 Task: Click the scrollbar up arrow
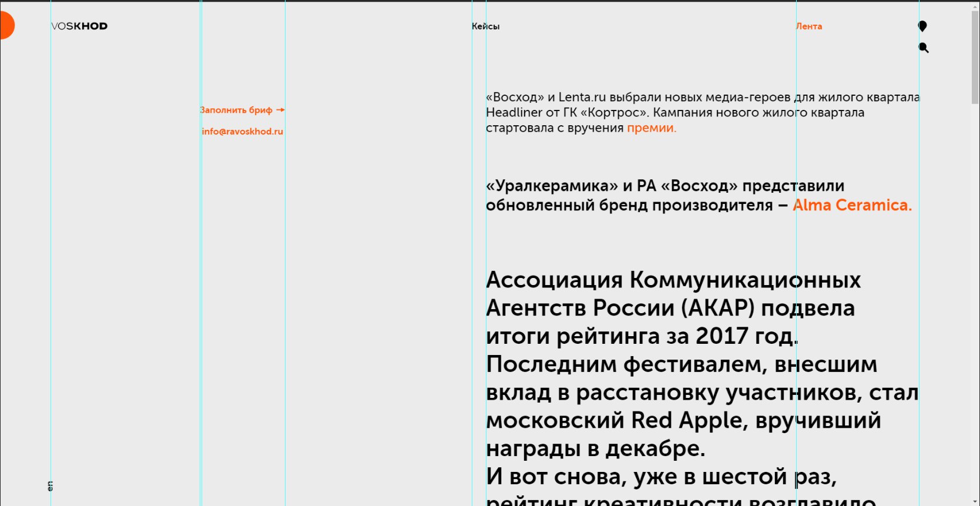coord(975,5)
